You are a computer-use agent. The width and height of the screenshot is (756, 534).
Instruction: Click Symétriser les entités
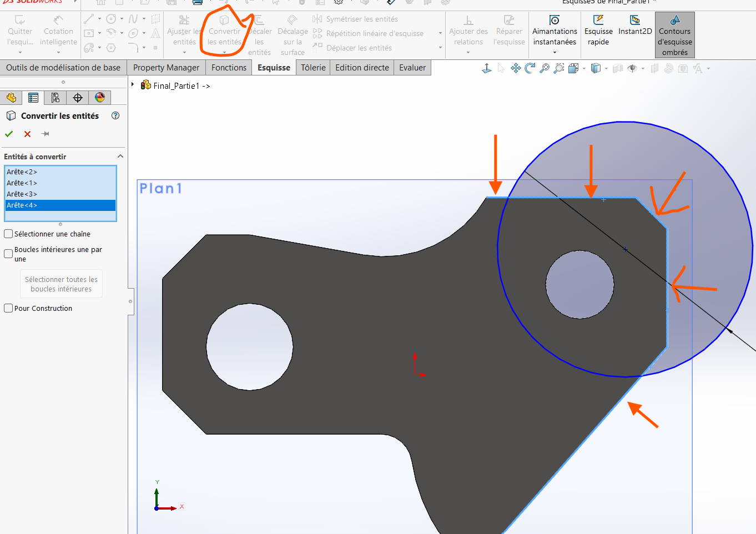355,19
